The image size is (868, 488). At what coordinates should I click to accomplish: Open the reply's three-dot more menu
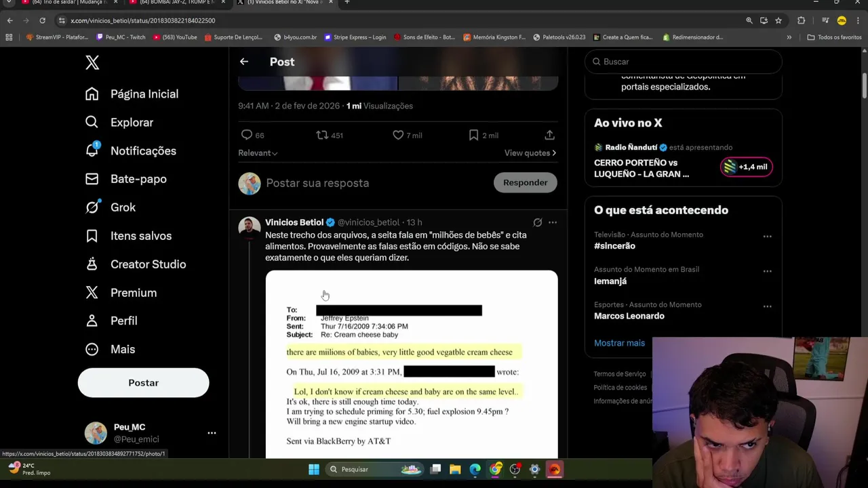tap(553, 222)
